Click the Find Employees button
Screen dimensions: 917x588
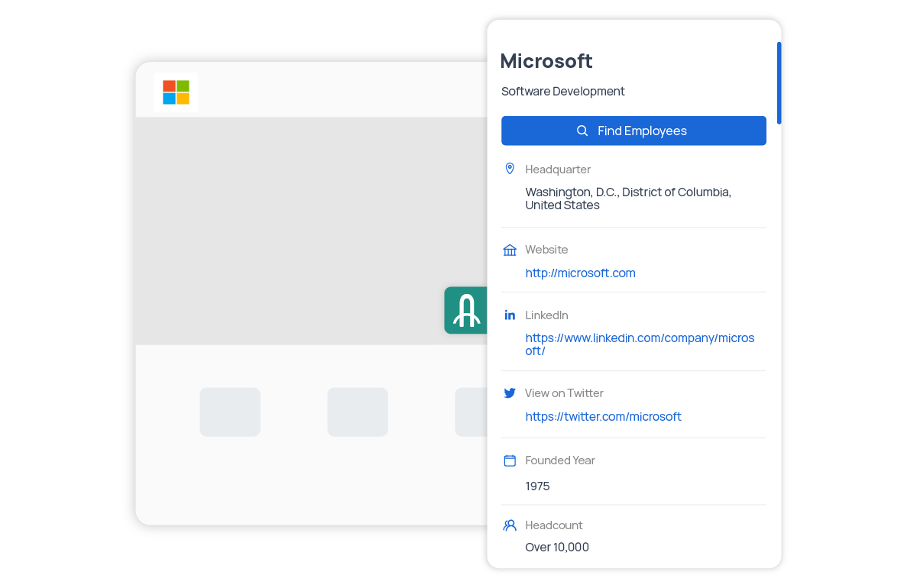(x=633, y=131)
